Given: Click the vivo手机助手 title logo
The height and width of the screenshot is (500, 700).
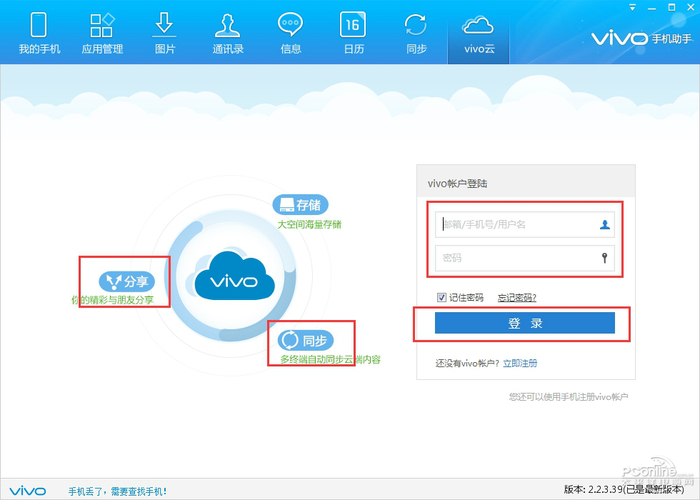Looking at the screenshot, I should pos(642,39).
